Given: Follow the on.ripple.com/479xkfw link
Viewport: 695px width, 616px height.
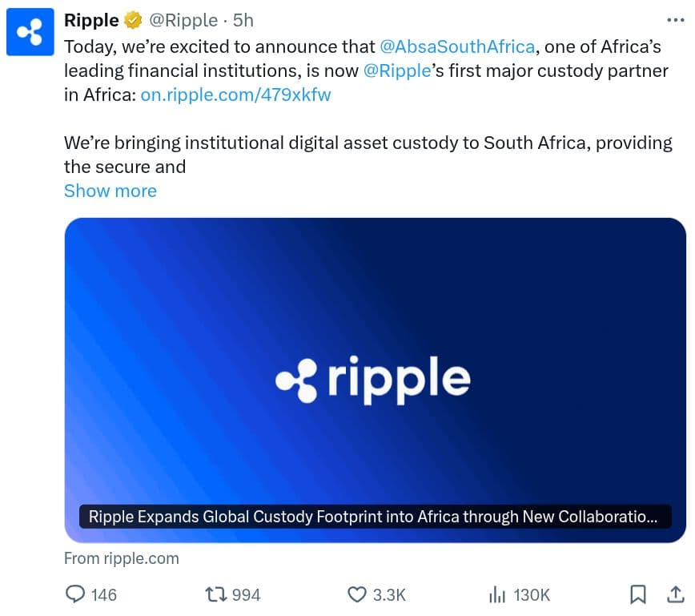Looking at the screenshot, I should pos(235,95).
